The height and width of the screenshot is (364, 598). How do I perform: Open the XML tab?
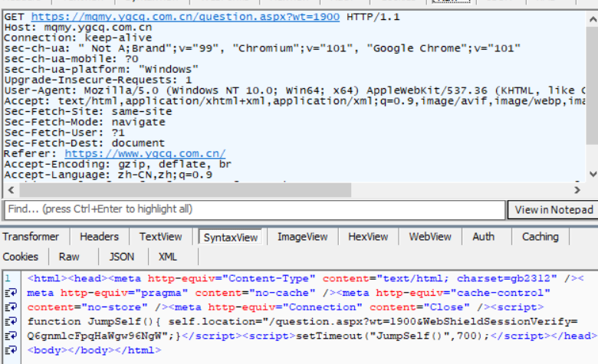[167, 257]
